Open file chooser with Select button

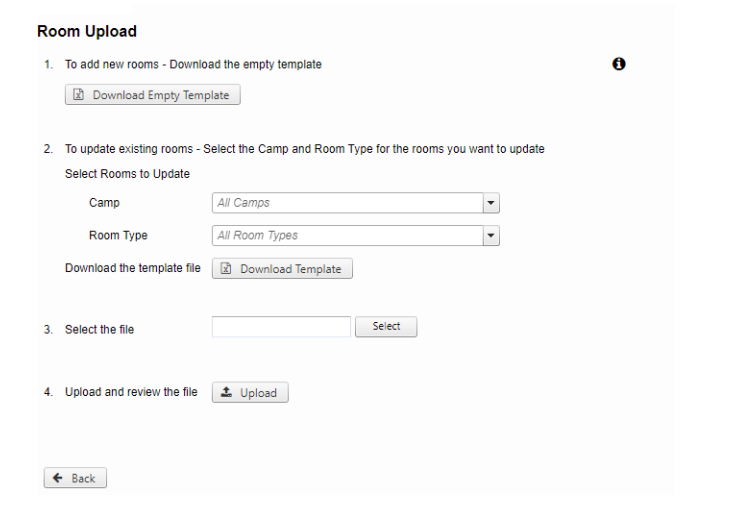(x=386, y=326)
